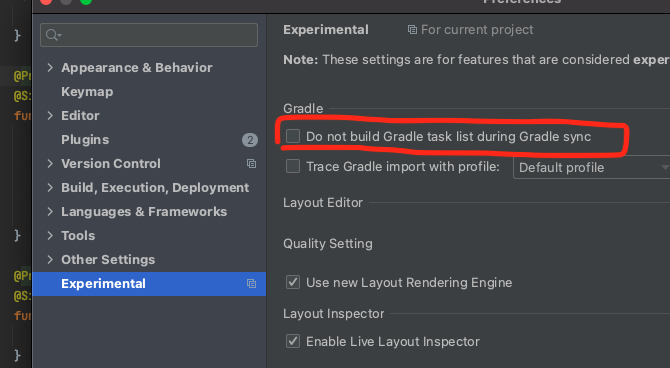670x368 pixels.
Task: Click the project-level icon beside Experimental row
Action: pyautogui.click(x=251, y=284)
